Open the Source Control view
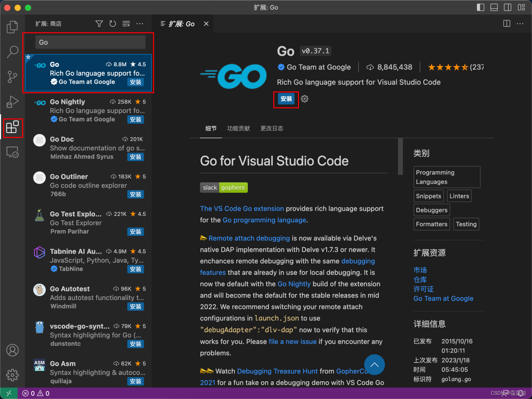532x399 pixels. point(12,77)
